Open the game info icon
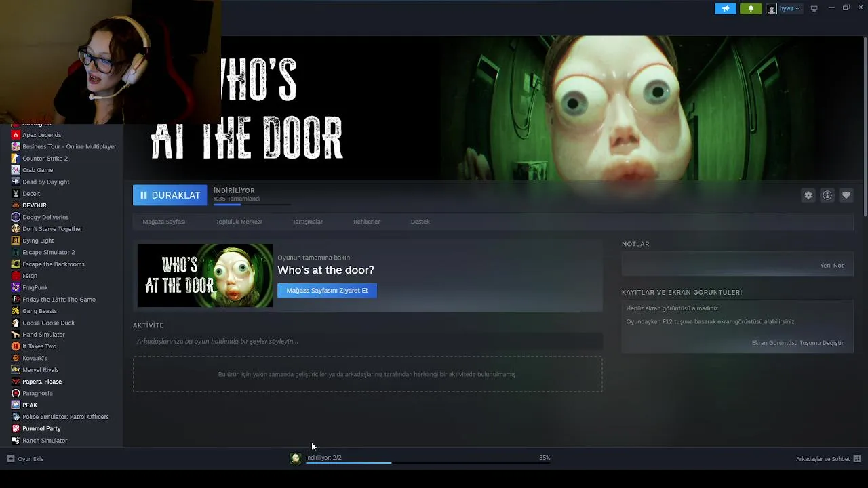The width and height of the screenshot is (868, 488). 827,195
